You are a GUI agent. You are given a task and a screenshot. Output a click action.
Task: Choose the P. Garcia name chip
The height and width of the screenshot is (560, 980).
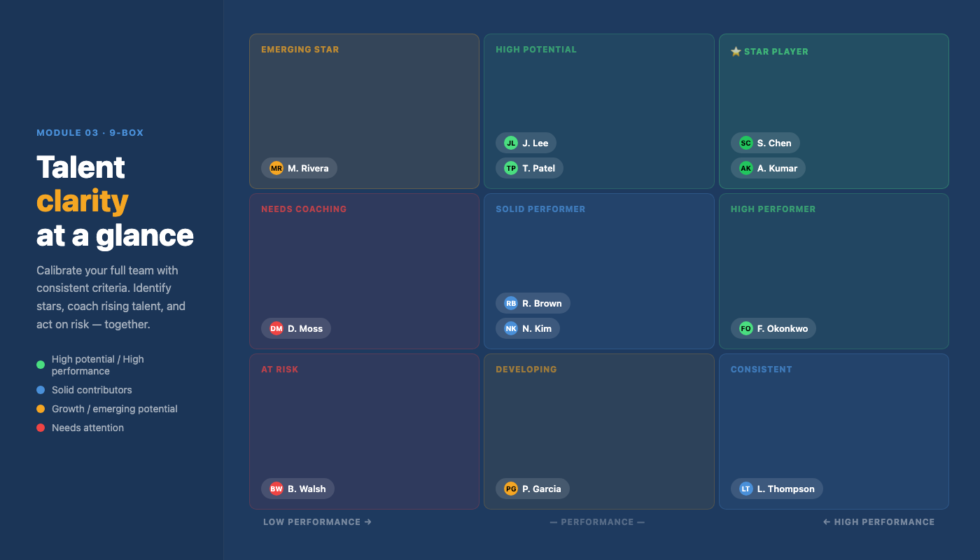533,489
